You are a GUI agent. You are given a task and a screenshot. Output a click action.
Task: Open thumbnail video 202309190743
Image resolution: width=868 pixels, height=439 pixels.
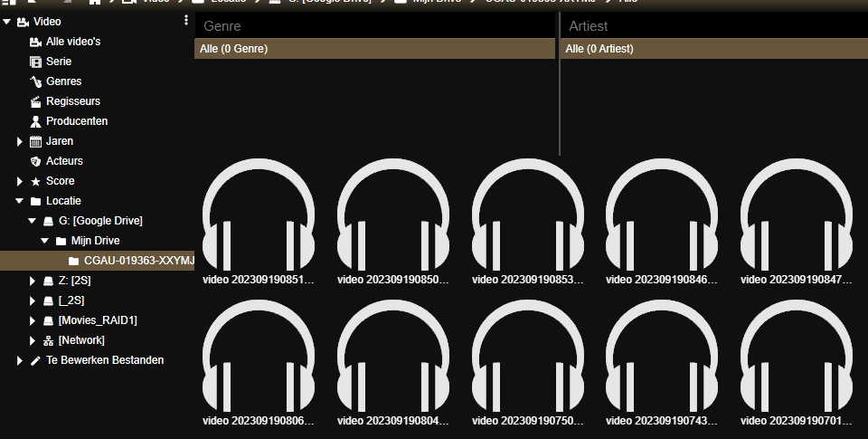pyautogui.click(x=662, y=357)
